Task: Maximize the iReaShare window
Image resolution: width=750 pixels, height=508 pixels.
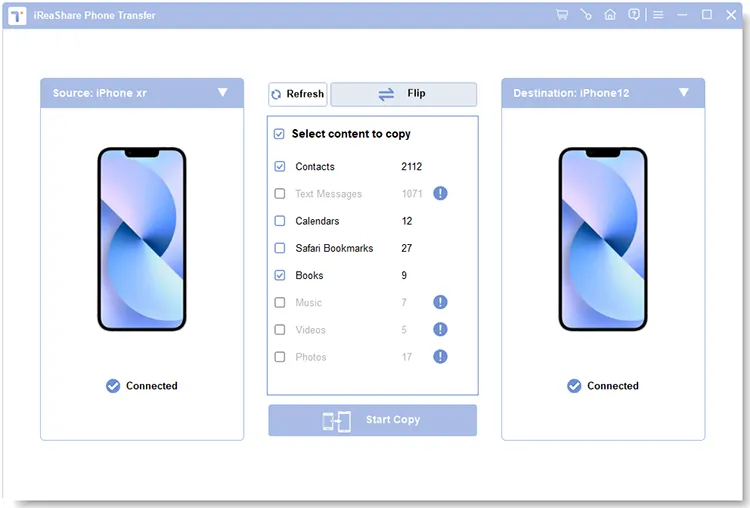Action: [x=706, y=15]
